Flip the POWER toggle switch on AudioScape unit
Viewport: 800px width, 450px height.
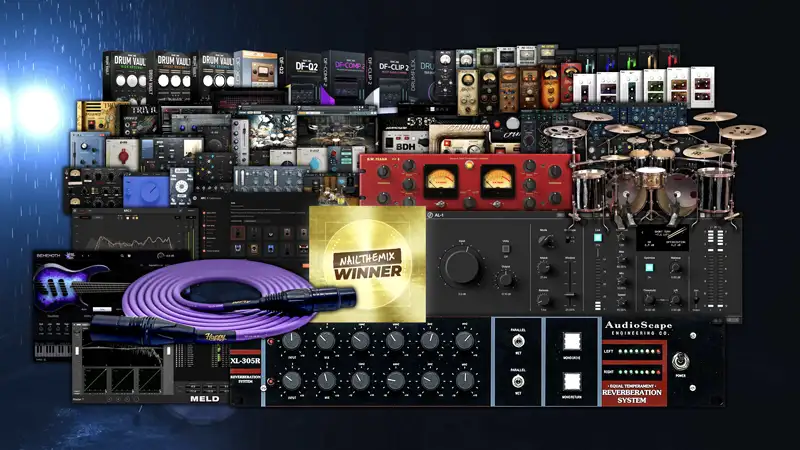[x=680, y=361]
